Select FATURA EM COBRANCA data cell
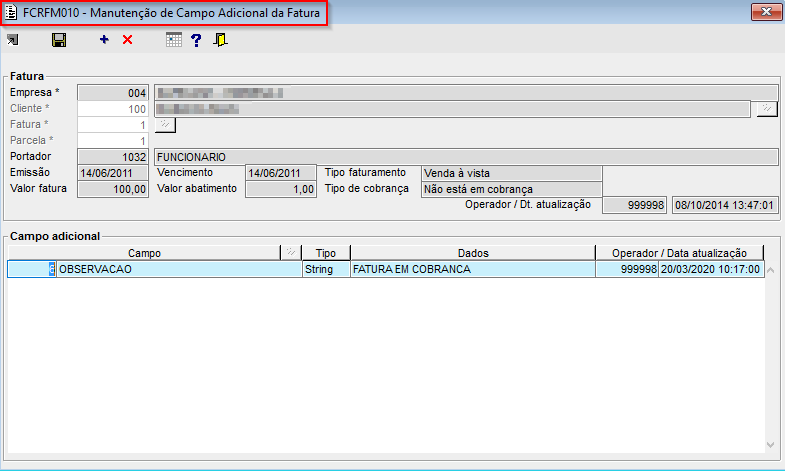785x471 pixels. point(473,269)
